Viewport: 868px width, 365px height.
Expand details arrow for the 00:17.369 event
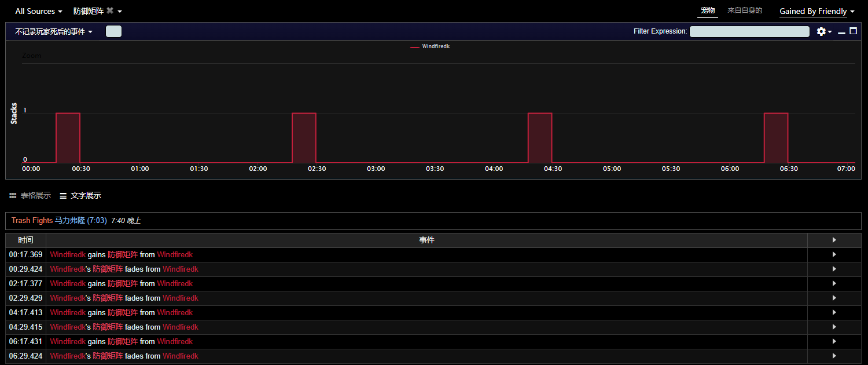(834, 254)
